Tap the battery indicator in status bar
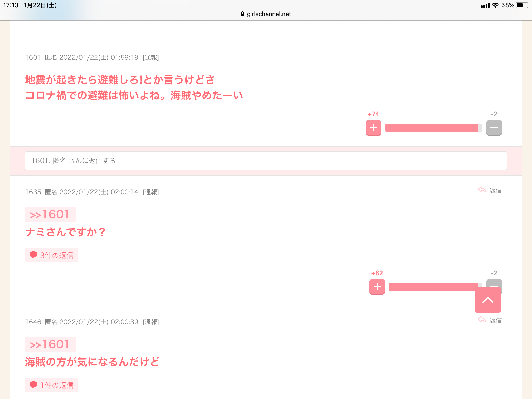Viewport: 532px width, 399px height. click(522, 5)
